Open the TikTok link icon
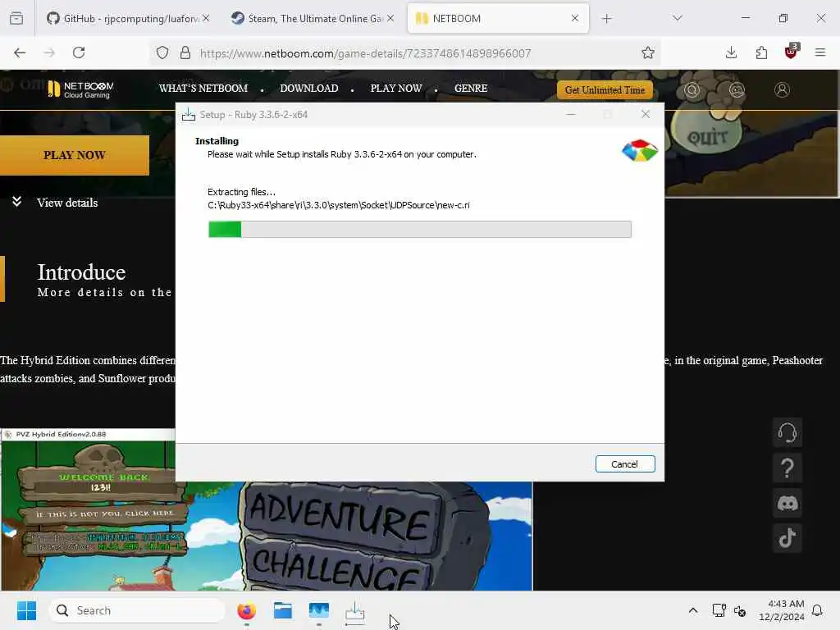This screenshot has width=840, height=630. point(787,538)
